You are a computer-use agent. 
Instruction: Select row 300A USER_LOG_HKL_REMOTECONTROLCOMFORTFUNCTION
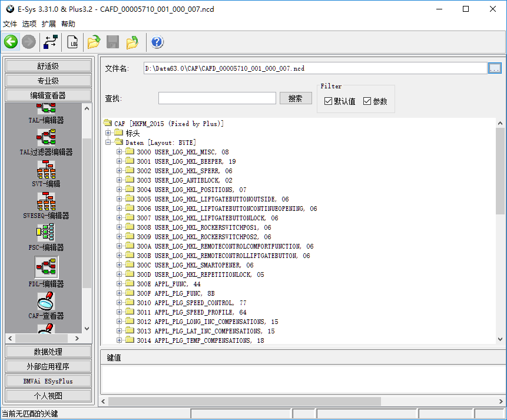tap(225, 246)
